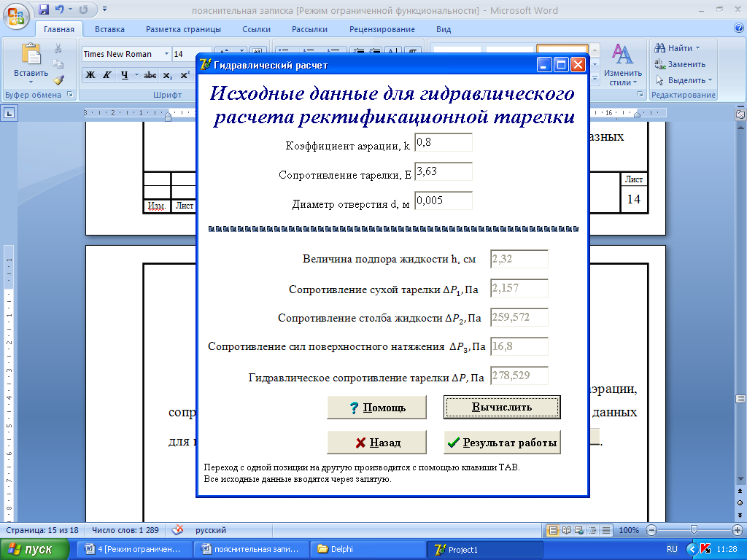Expand the Paste options arrow
This screenshot has height=560, width=747.
tap(31, 82)
